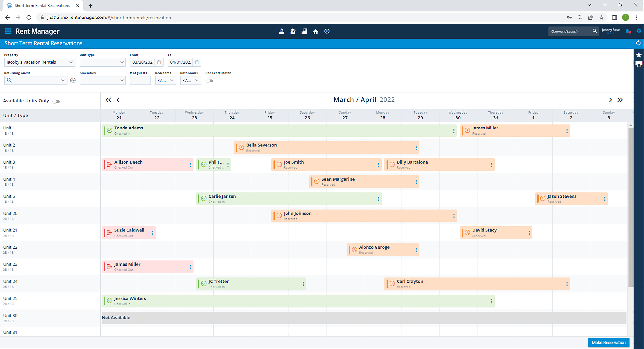Click the returning guest history clock icon
The image size is (644, 349).
[73, 80]
